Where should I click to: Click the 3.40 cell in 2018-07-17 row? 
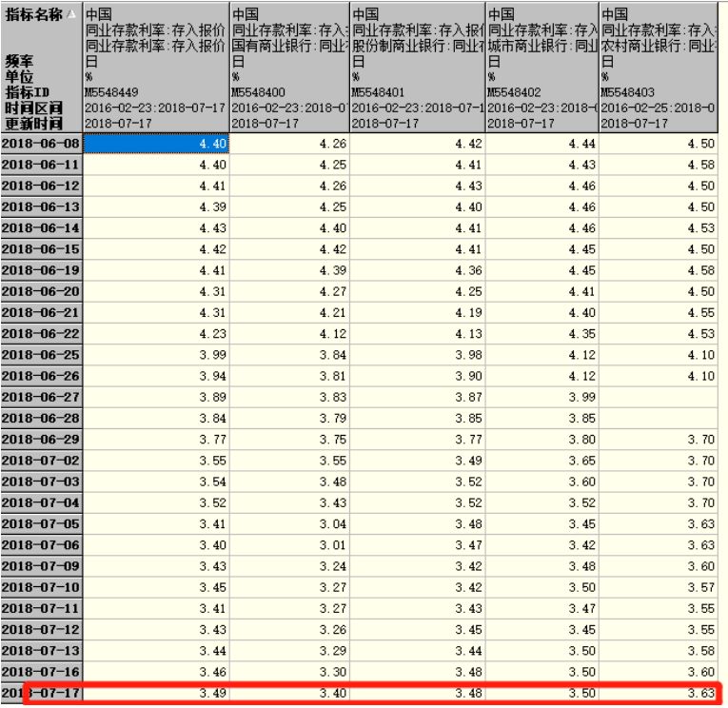(x=289, y=693)
